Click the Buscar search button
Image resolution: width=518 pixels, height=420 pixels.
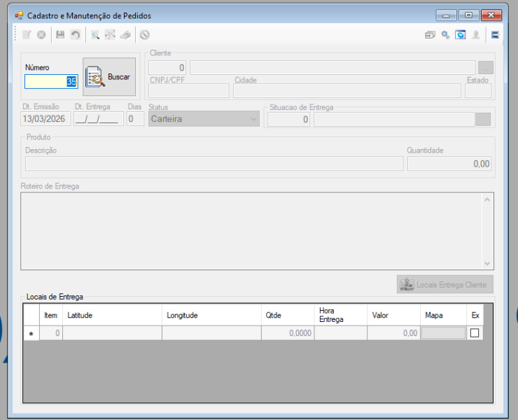[x=109, y=77]
